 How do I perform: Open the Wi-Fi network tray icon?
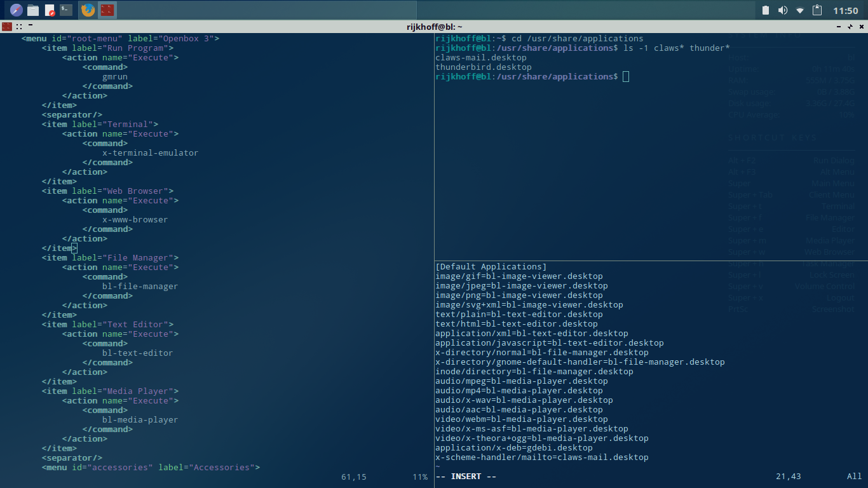coord(800,10)
